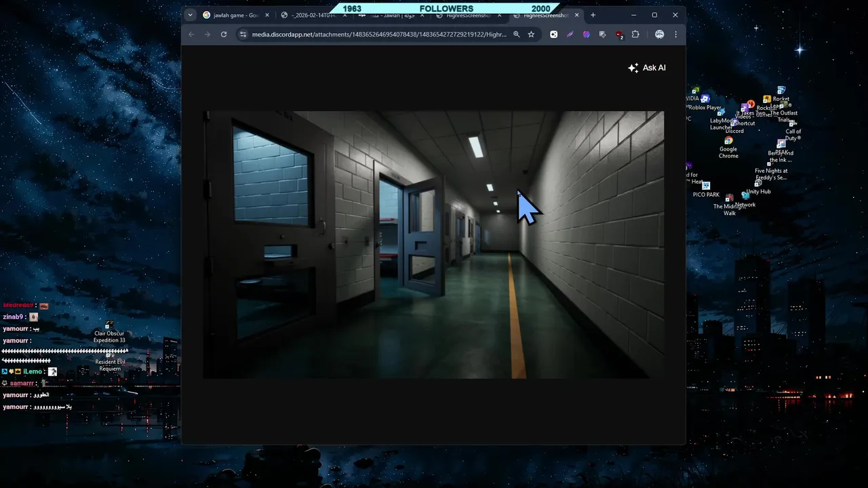This screenshot has height=488, width=868.
Task: Select Roblox Player desktop shortcut
Action: [x=705, y=103]
